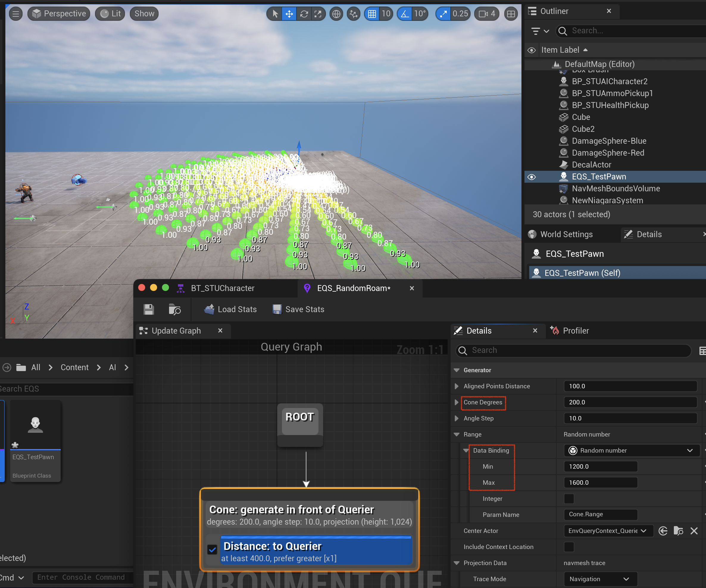This screenshot has width=706, height=588.
Task: Disable Distance to Querier test checkbox
Action: point(213,550)
